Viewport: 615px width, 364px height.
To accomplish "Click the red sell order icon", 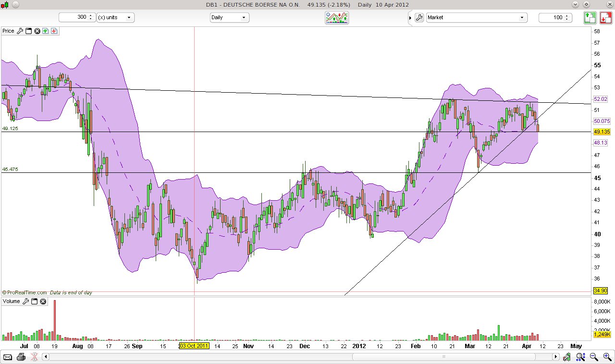I will pos(606,18).
